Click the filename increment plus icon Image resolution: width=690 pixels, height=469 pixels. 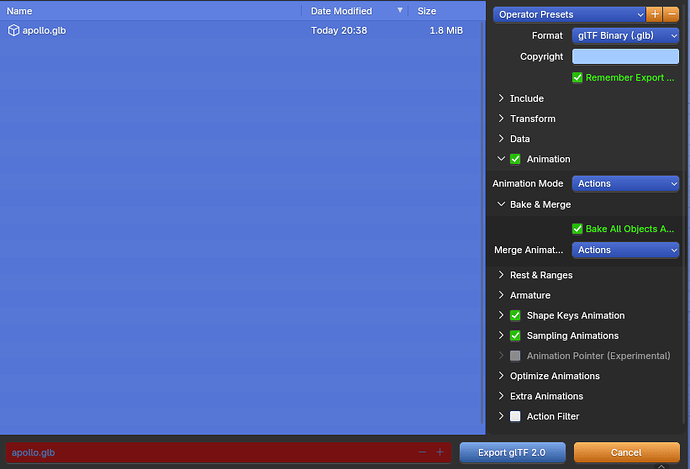click(439, 453)
